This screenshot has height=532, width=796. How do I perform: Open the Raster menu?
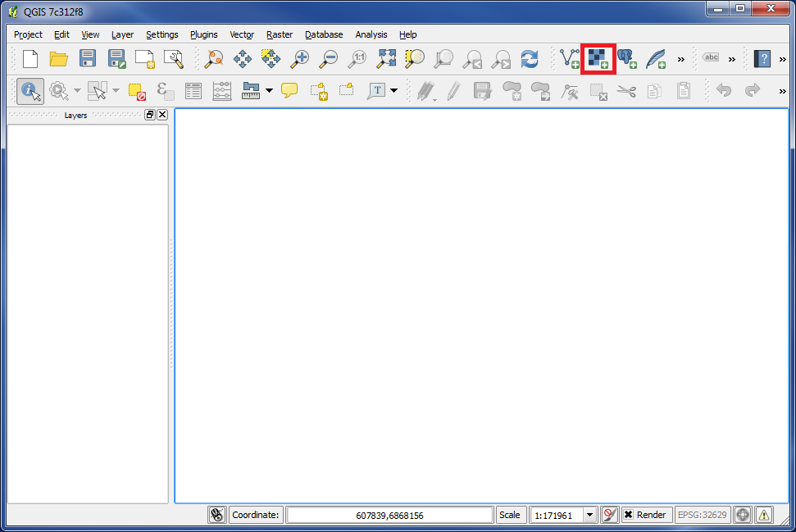pos(280,34)
